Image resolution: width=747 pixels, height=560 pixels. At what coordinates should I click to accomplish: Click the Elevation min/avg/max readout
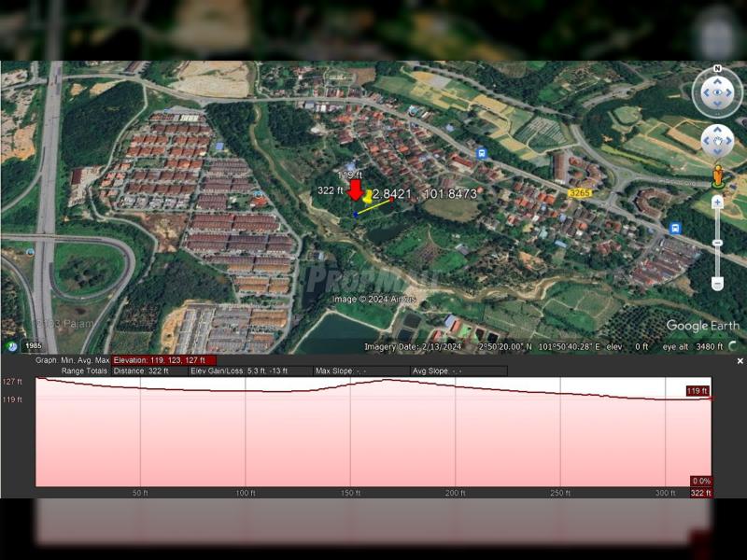point(163,360)
